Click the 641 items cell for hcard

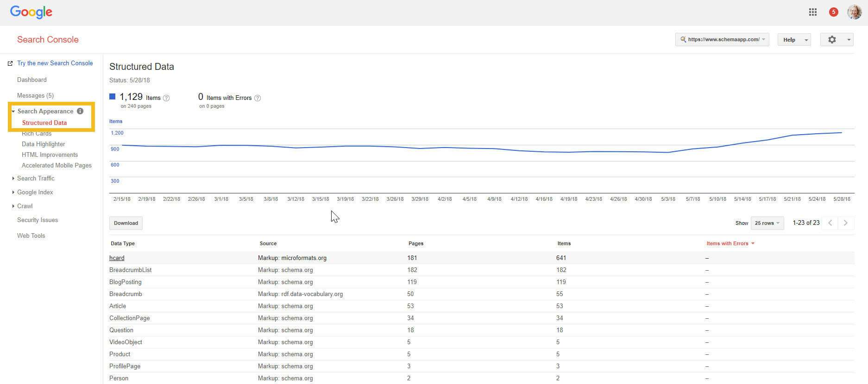(x=561, y=258)
